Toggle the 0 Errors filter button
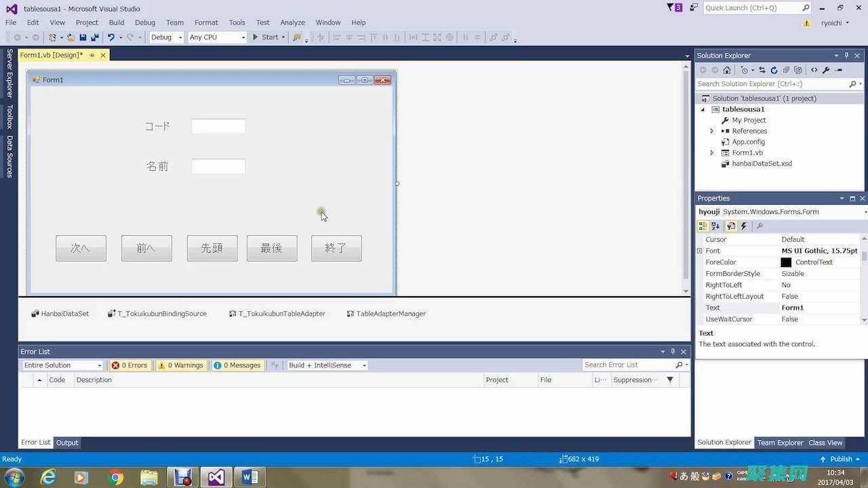Viewport: 868px width, 488px height. 130,365
